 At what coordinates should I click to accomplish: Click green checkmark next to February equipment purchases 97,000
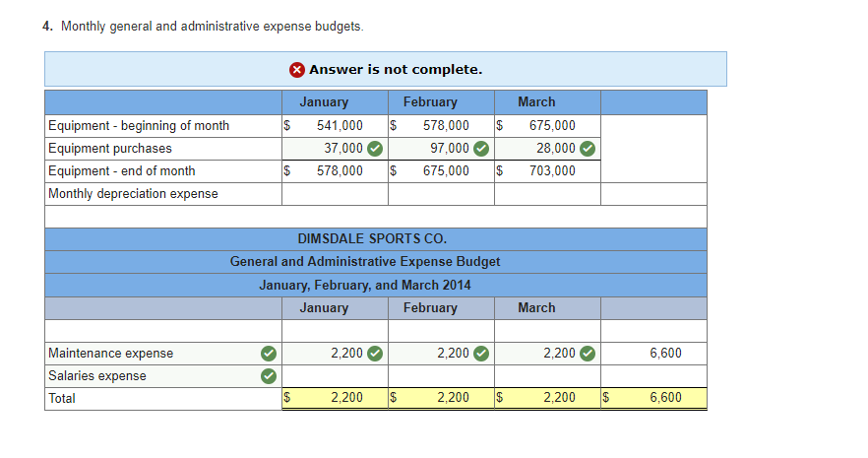[481, 149]
